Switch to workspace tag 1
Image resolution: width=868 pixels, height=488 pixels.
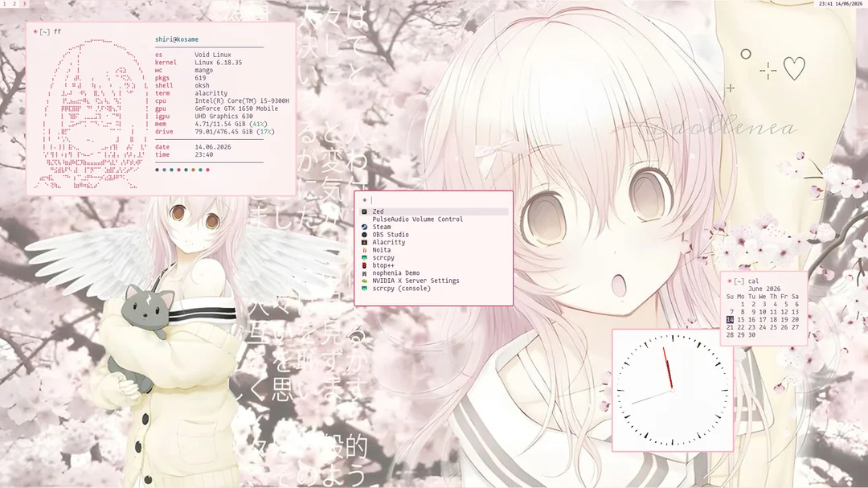coord(5,4)
